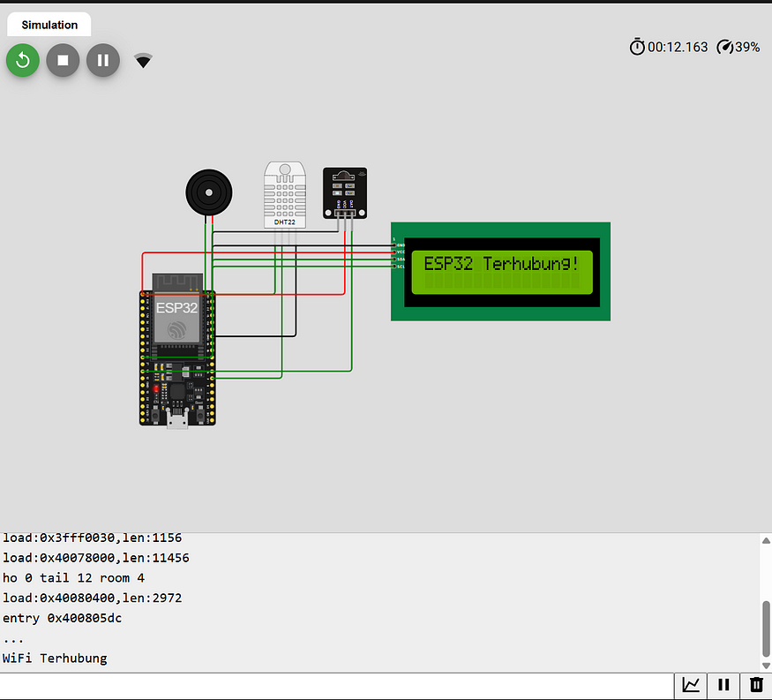Clear serial monitor with trash icon
Screen dimensions: 772x700
click(756, 685)
